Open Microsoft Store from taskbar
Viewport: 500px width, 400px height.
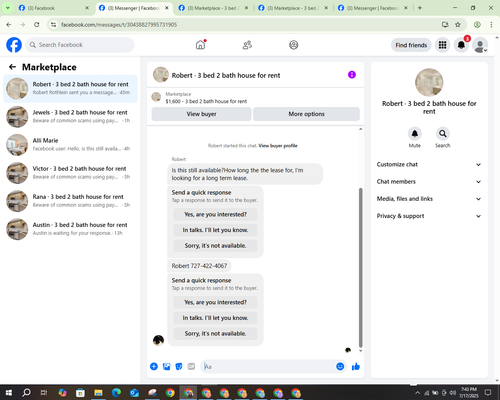point(80,393)
